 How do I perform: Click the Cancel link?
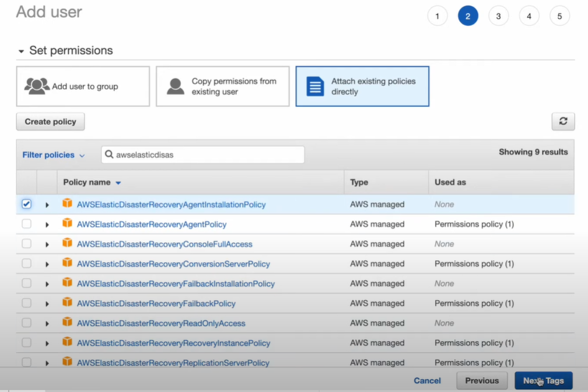[427, 380]
